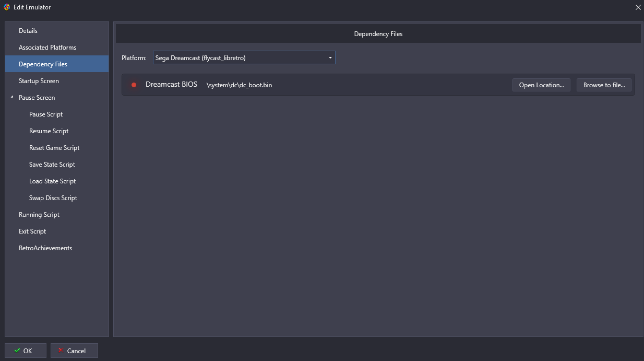Select Pause Screen in the sidebar
Screen dimensions: 644x361
coord(57,98)
